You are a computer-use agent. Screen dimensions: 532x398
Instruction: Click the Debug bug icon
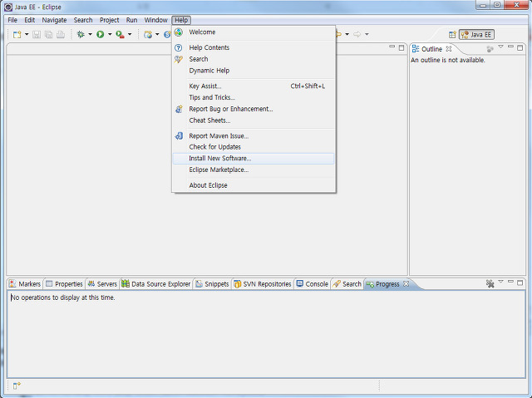[81, 34]
